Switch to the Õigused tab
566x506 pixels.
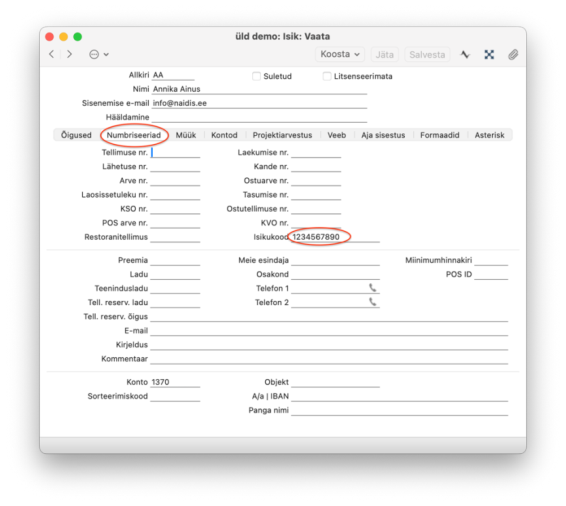pos(76,135)
